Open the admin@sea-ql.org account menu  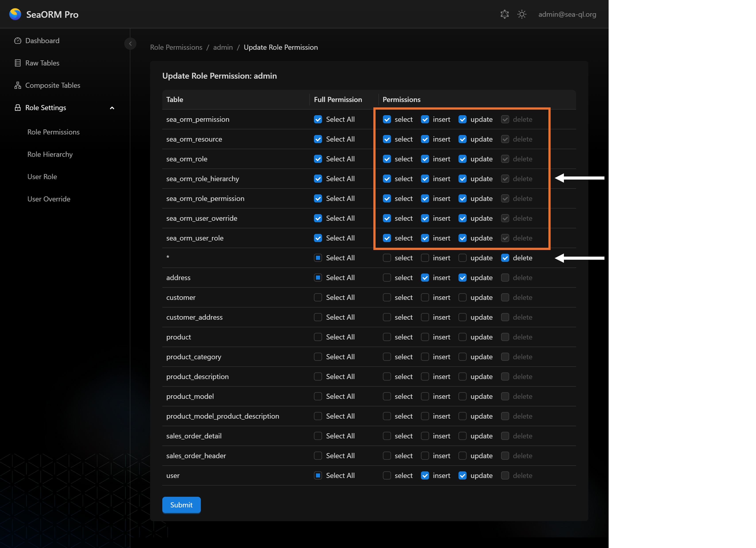pyautogui.click(x=567, y=14)
